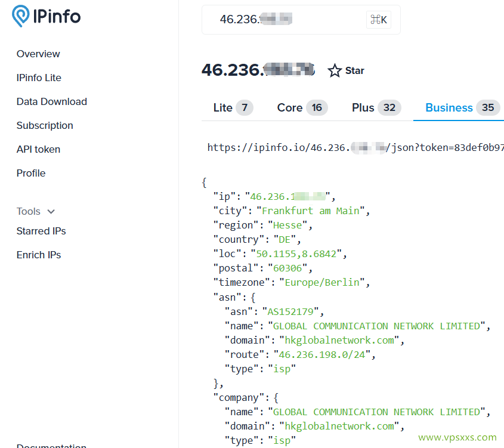Click the asn domain hkglobalnetwork.com
The width and height of the screenshot is (504, 448).
(x=339, y=340)
